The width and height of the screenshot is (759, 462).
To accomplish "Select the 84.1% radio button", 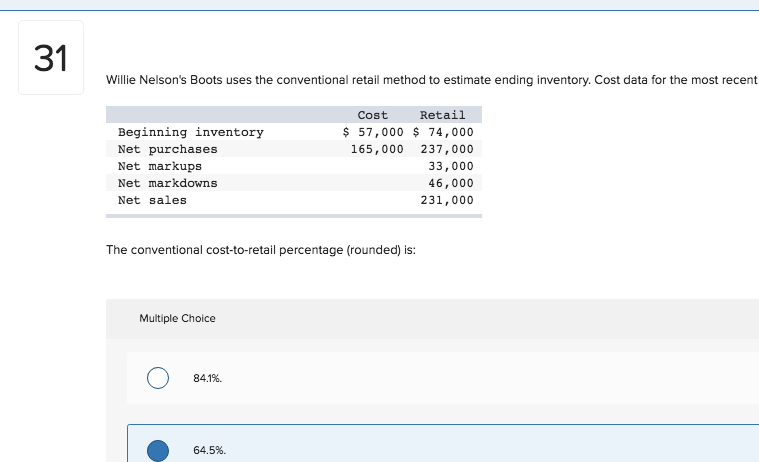I will [158, 378].
